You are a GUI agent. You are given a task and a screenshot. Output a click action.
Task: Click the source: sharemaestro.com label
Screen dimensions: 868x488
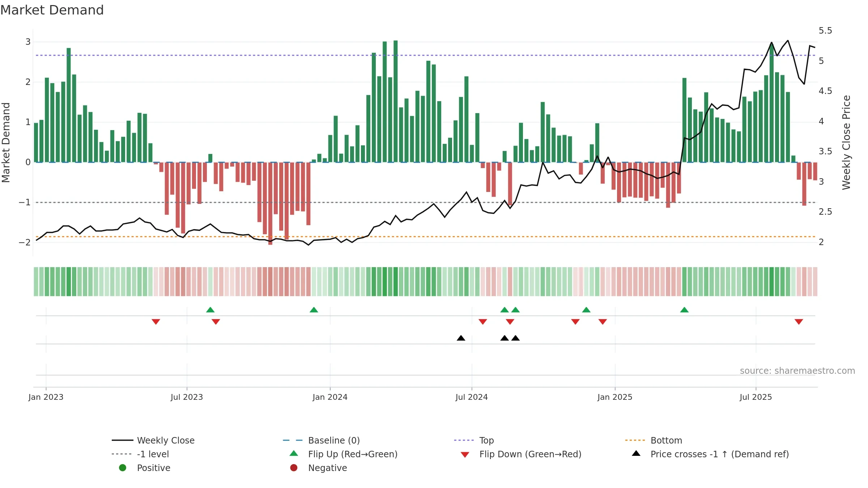point(797,371)
